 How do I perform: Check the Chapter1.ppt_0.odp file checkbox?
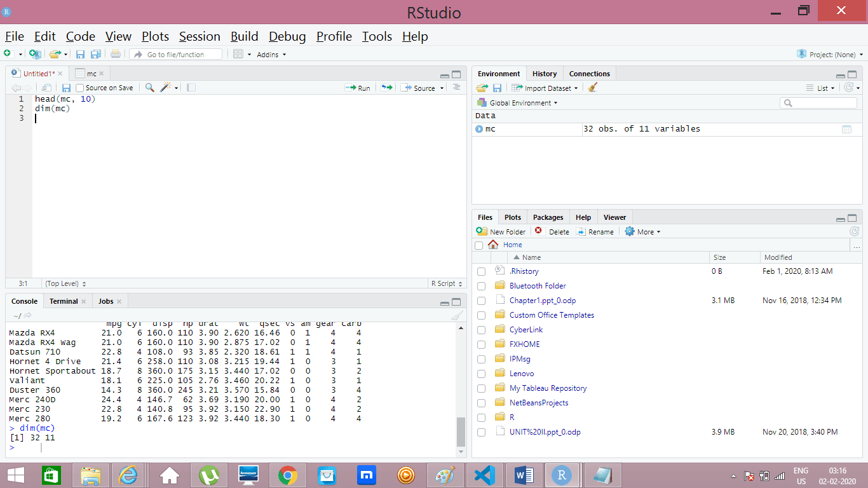[x=481, y=301]
